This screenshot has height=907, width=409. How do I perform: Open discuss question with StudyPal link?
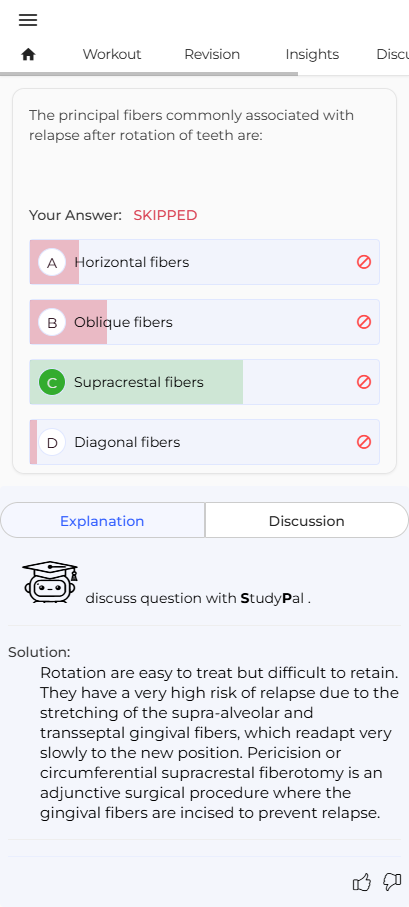[198, 598]
